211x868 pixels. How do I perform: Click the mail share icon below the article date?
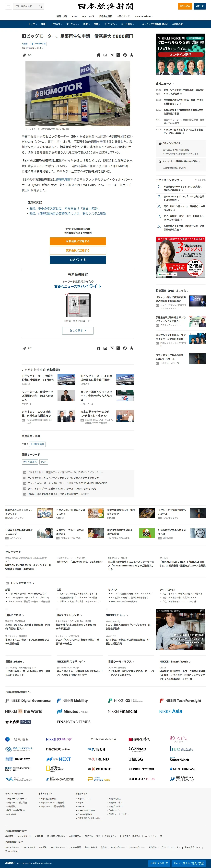click(x=105, y=55)
